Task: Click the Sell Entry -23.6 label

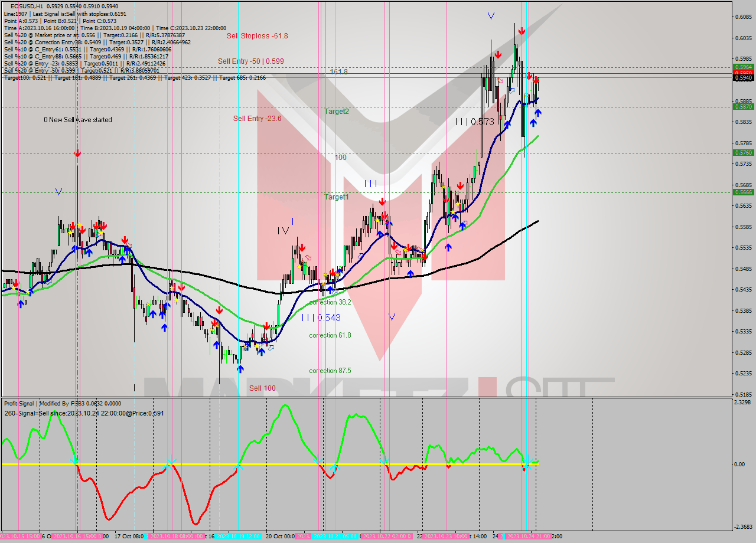Action: coord(257,119)
